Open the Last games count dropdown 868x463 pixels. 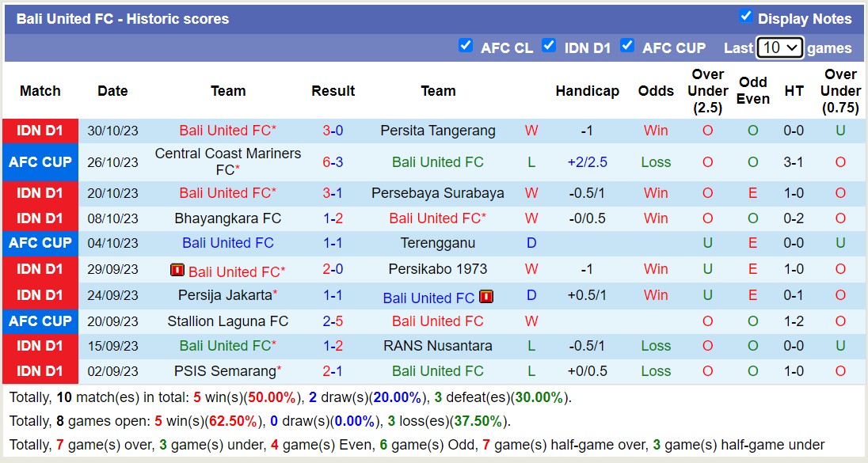click(779, 47)
